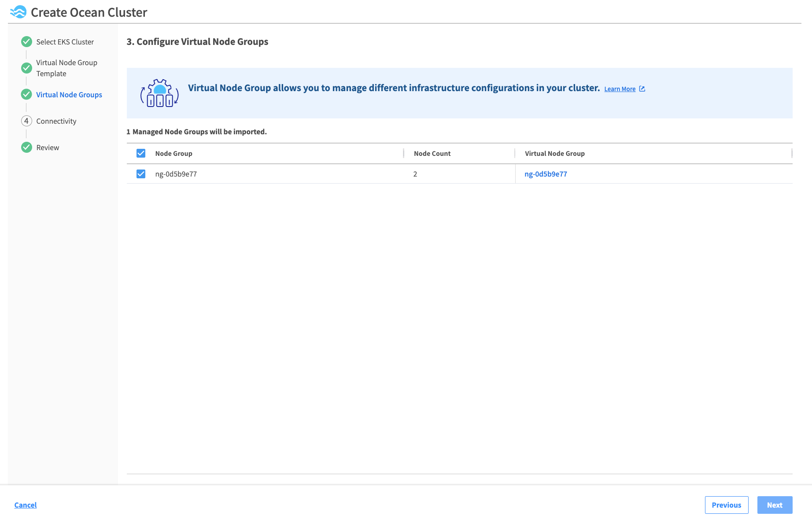Click the Node Count column header
812x516 pixels.
point(432,153)
